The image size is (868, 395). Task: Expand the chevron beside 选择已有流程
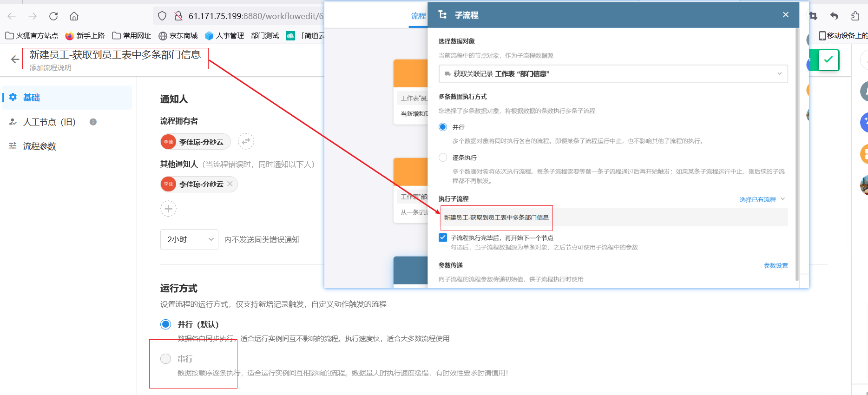point(783,199)
